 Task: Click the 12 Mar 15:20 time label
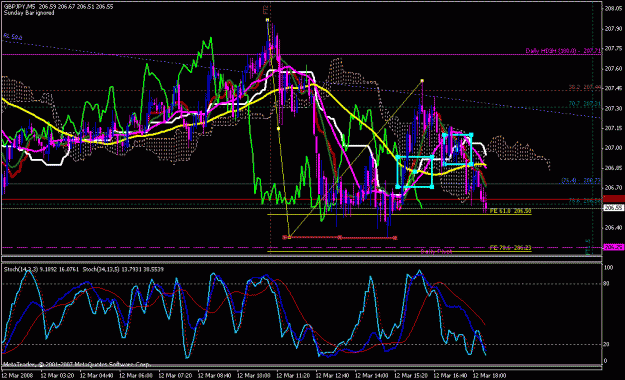coord(411,375)
